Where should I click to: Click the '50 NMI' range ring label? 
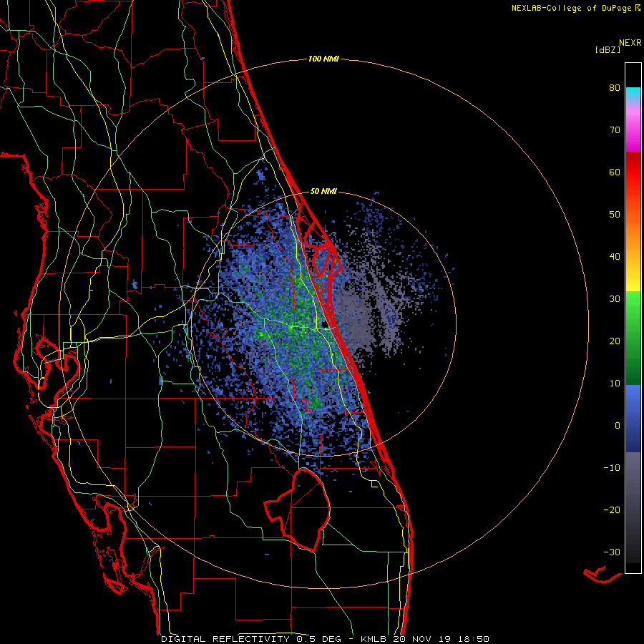[323, 191]
